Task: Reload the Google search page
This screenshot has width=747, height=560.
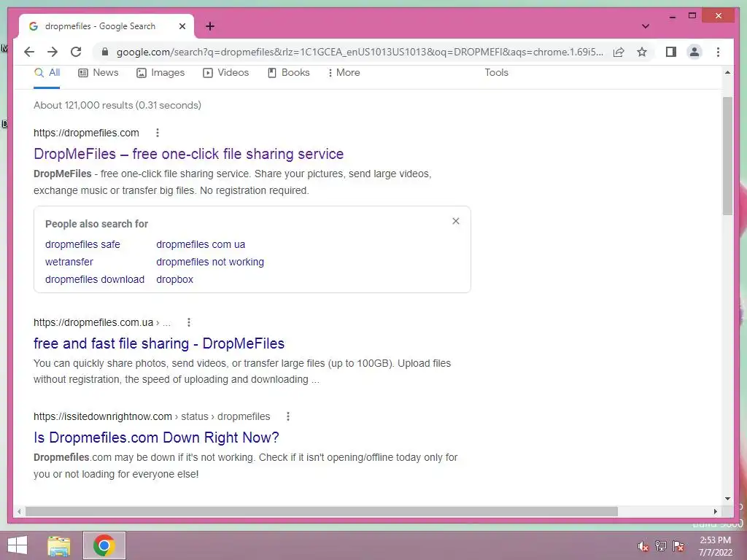Action: point(76,52)
